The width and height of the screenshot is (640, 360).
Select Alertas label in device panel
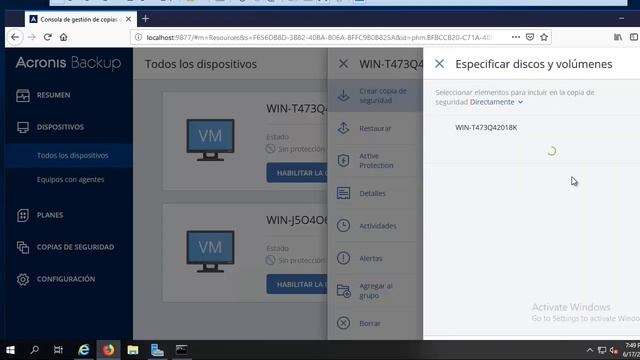coord(371,258)
